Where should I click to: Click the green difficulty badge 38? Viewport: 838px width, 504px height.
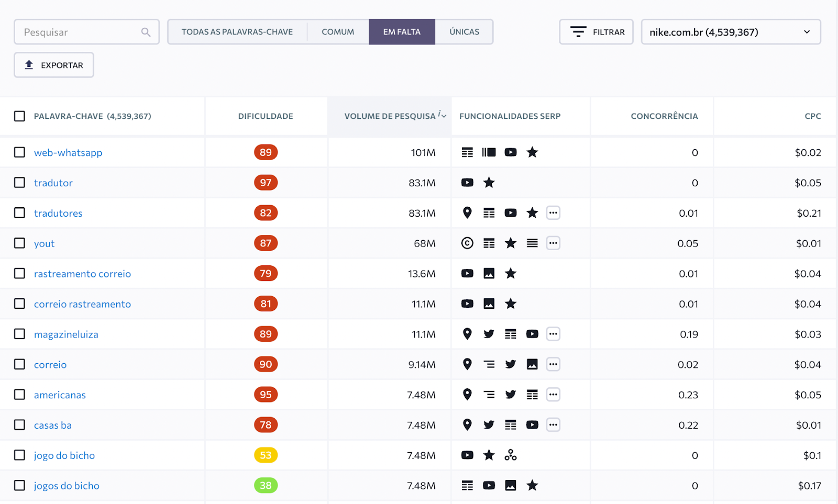click(266, 486)
